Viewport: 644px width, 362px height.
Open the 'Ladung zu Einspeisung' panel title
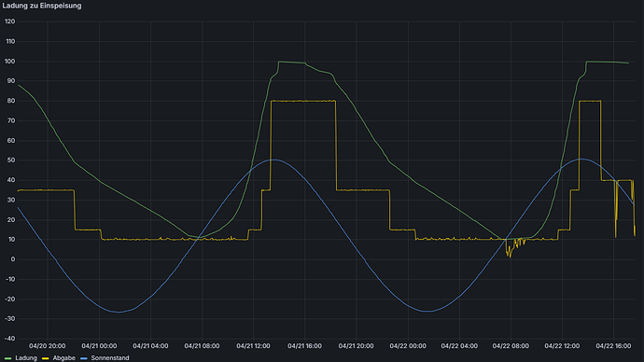pyautogui.click(x=42, y=6)
